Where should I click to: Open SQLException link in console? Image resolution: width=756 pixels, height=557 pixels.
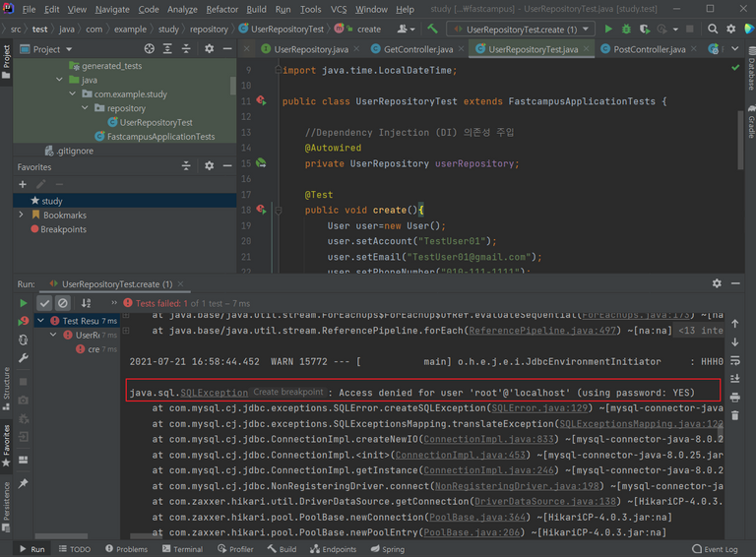point(214,393)
